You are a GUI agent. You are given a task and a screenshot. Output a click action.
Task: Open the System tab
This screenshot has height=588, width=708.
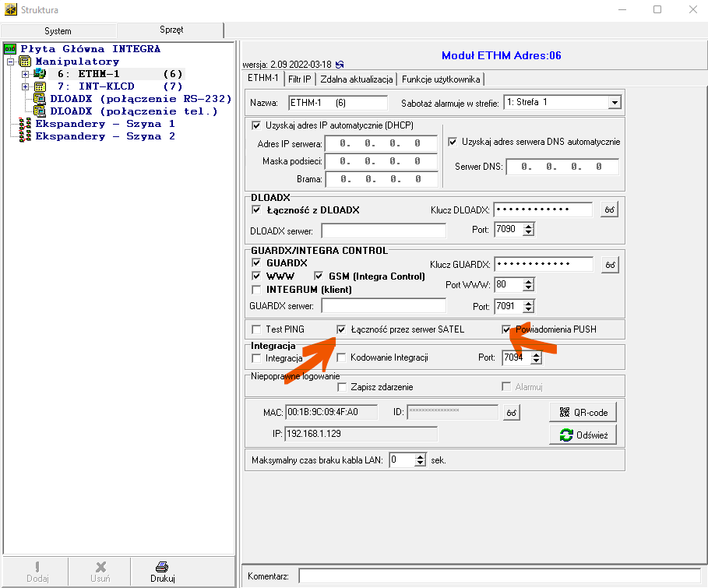point(58,31)
